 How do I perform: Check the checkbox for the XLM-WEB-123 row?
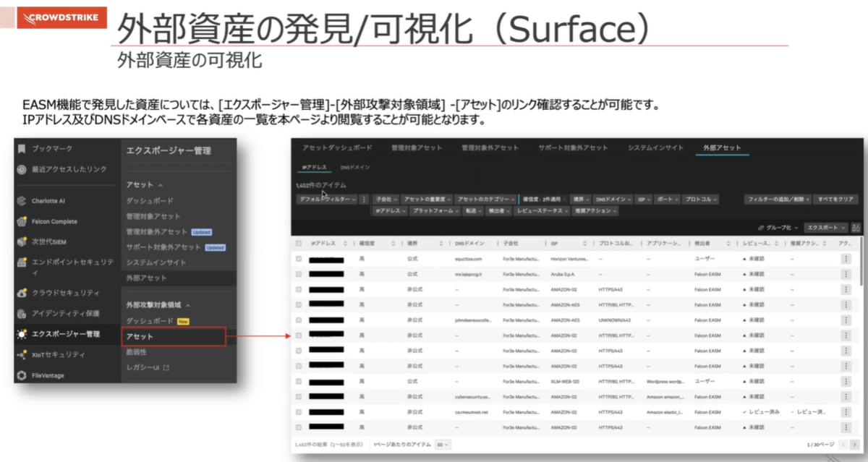coord(299,380)
